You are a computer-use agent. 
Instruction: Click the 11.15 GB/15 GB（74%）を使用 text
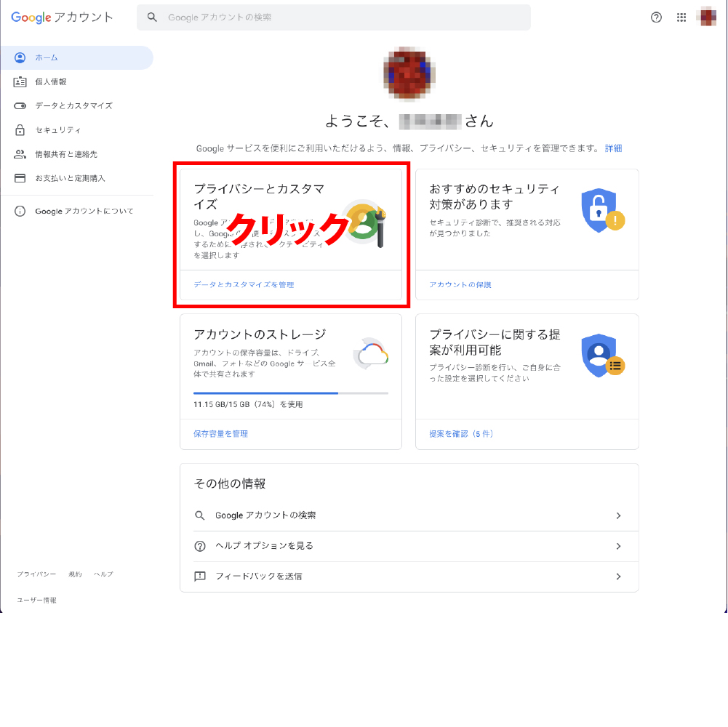click(248, 404)
